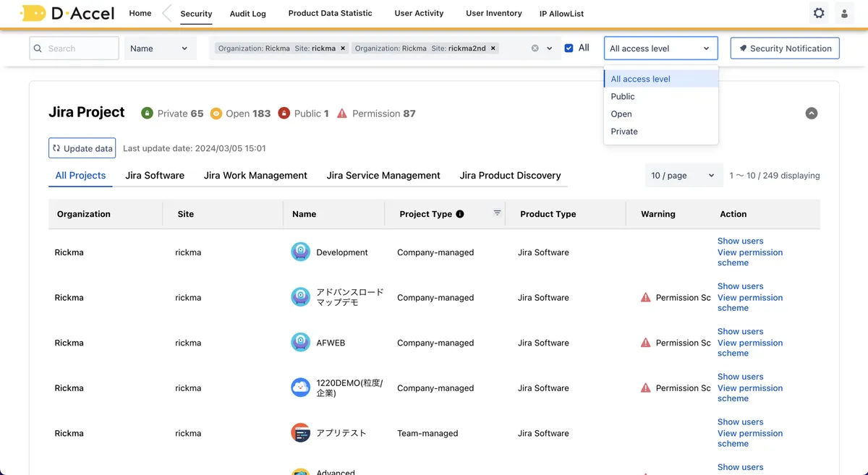
Task: Click the Update data button
Action: [x=82, y=148]
